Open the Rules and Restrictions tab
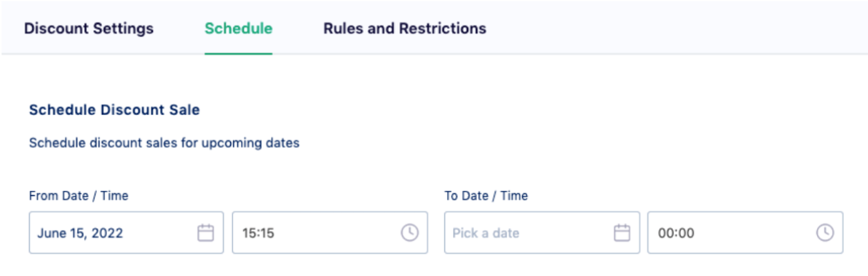 (x=405, y=28)
